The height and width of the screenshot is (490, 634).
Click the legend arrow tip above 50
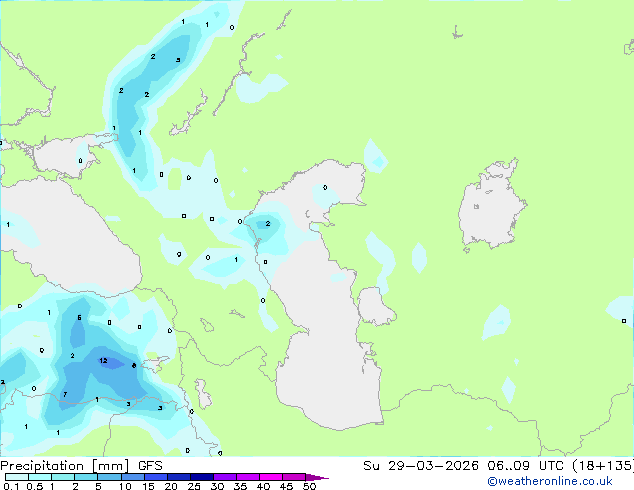tap(317, 478)
